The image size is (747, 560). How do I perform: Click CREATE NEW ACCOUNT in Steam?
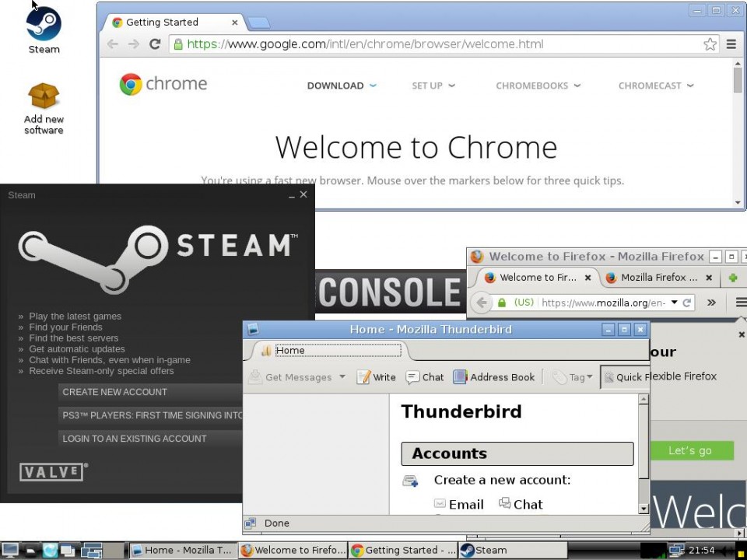[150, 392]
